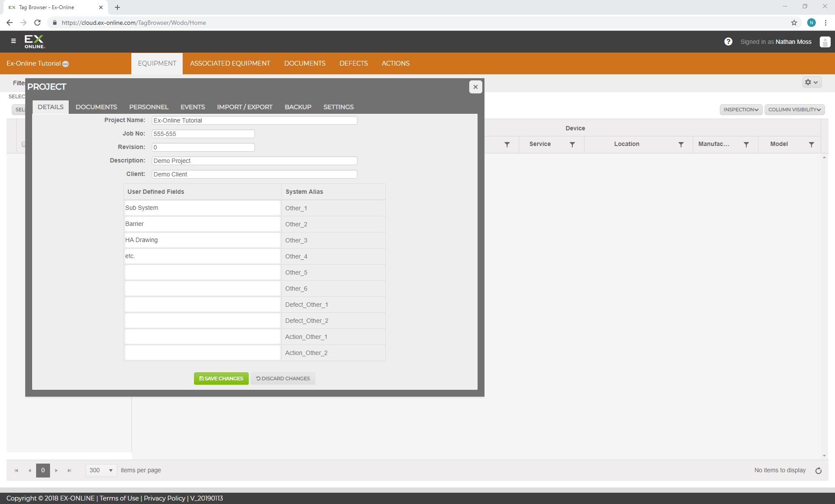Refresh the grid with reload icon
Image resolution: width=835 pixels, height=504 pixels.
pos(818,471)
